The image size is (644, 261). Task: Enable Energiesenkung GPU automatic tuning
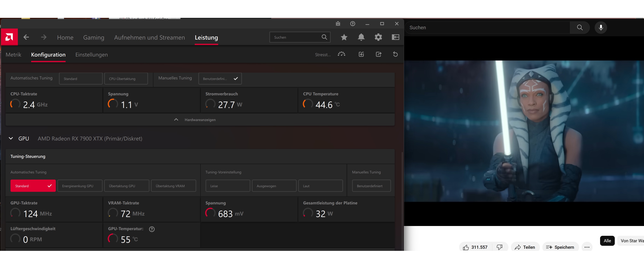pos(80,186)
